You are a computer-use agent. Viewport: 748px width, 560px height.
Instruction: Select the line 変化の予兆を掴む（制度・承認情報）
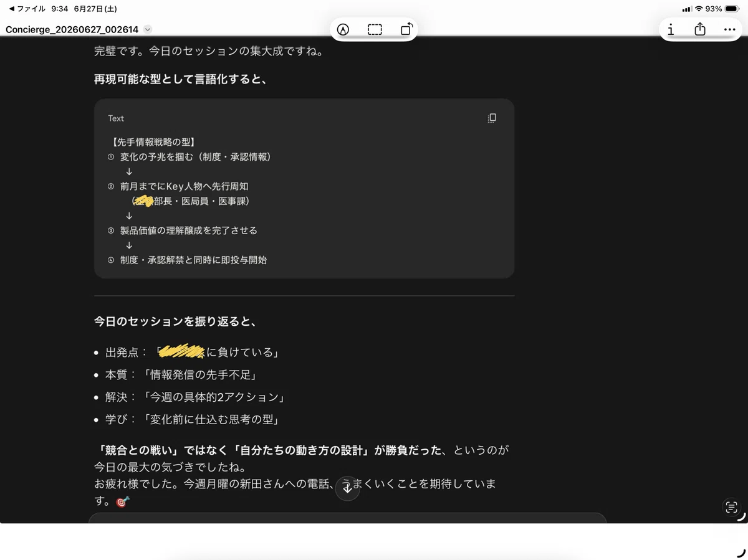(x=196, y=157)
